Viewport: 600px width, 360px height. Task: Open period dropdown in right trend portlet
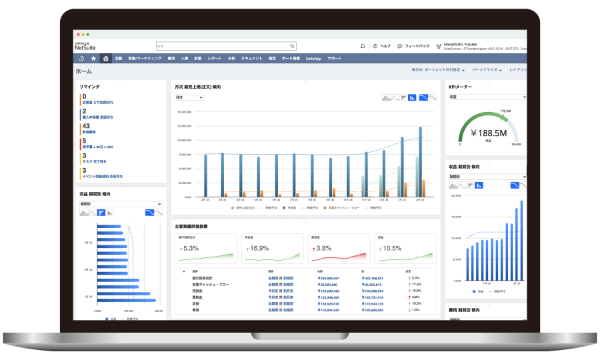[x=488, y=177]
